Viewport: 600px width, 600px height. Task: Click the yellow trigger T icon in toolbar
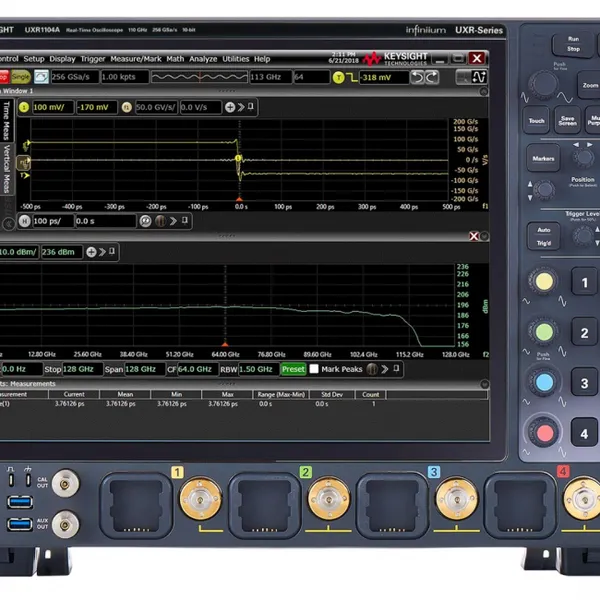coord(338,78)
